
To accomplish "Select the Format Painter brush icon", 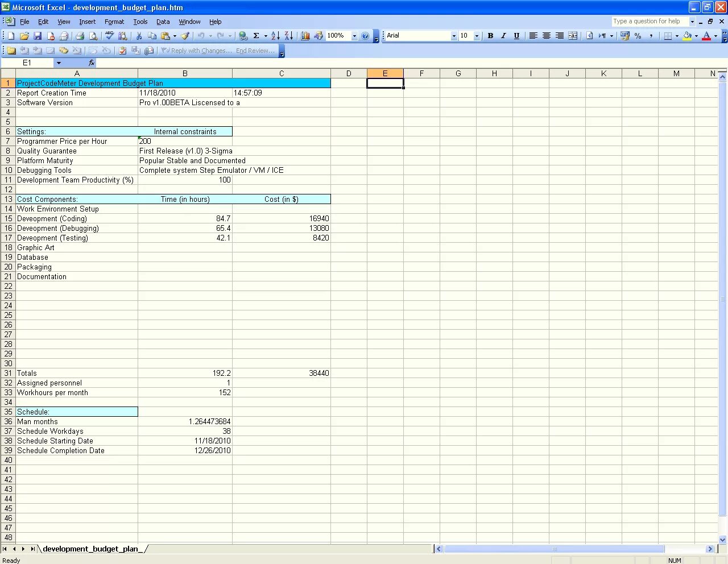I will (x=185, y=36).
